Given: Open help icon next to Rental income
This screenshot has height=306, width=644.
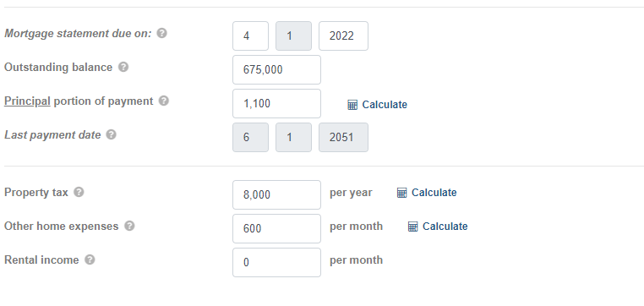Looking at the screenshot, I should coord(90,260).
